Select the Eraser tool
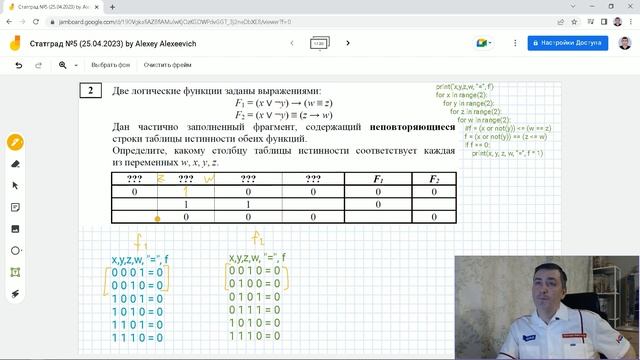Image resolution: width=640 pixels, height=360 pixels. [16, 164]
